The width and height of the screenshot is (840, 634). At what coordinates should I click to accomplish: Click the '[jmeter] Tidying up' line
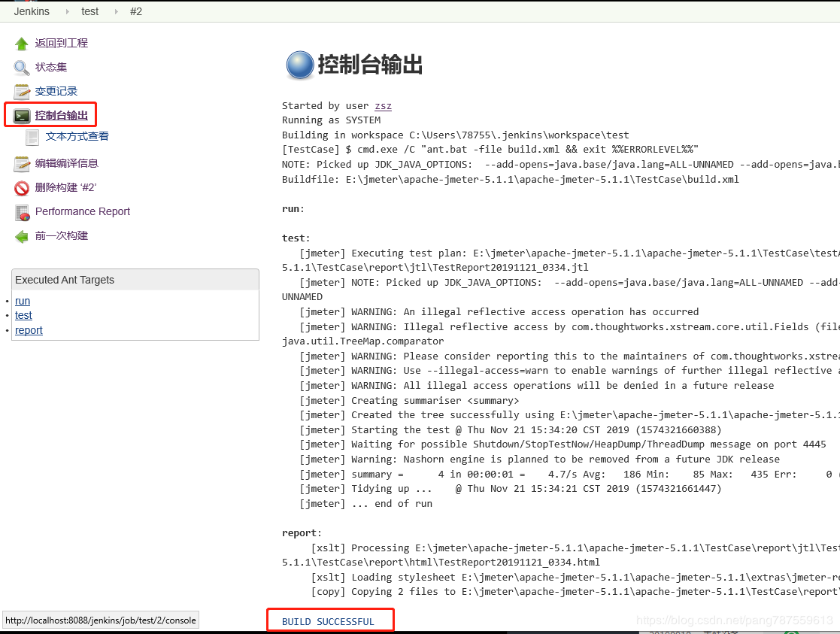[511, 488]
